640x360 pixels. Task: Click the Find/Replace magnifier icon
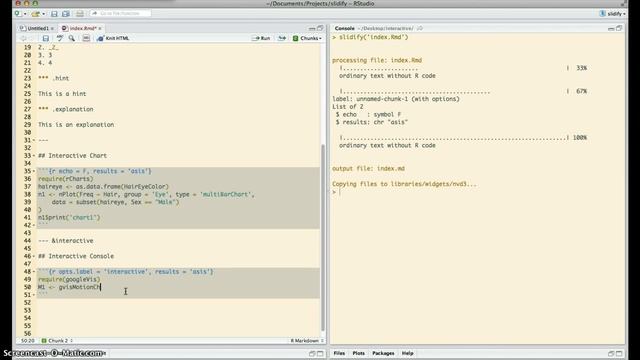click(72, 38)
